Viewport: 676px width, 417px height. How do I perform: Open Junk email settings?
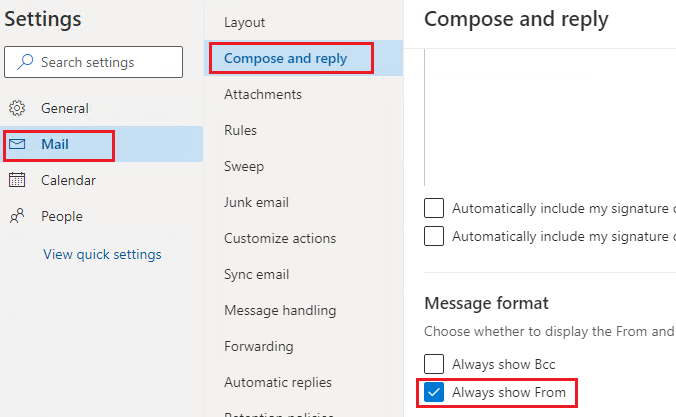pos(256,202)
